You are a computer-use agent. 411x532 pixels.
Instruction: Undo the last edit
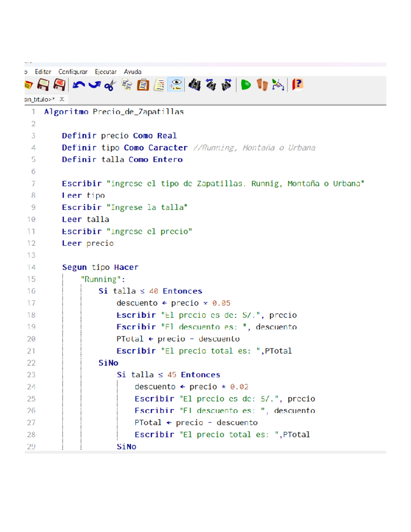tap(78, 85)
